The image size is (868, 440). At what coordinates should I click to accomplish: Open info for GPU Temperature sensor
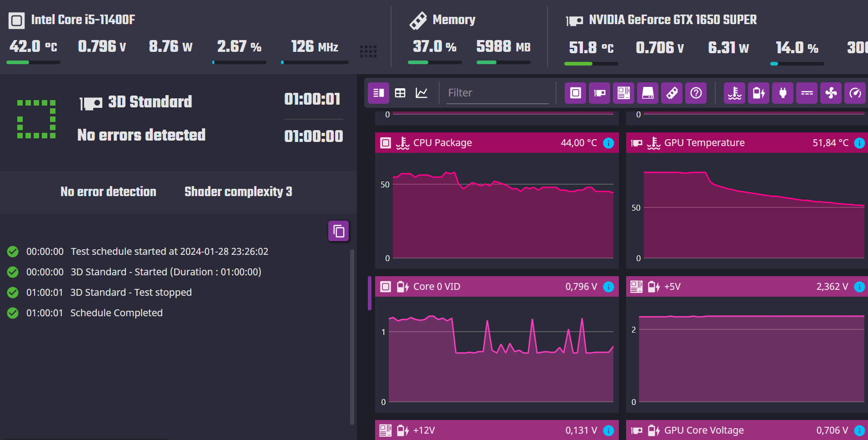(859, 143)
